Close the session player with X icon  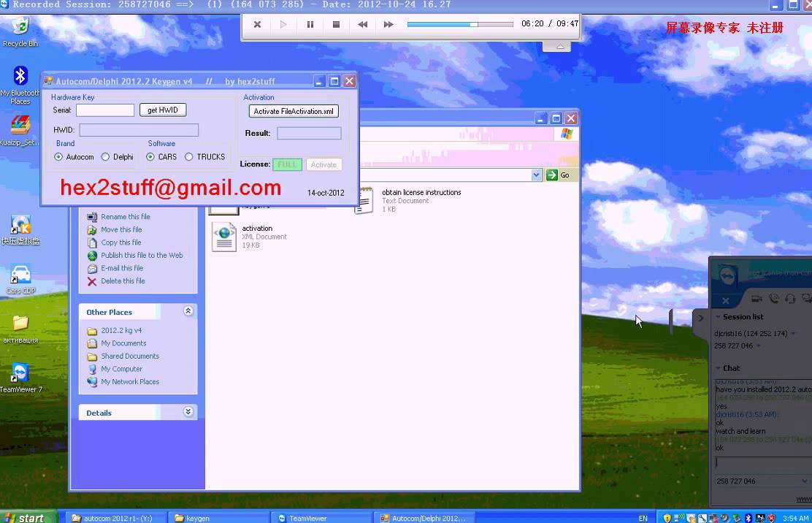[257, 24]
